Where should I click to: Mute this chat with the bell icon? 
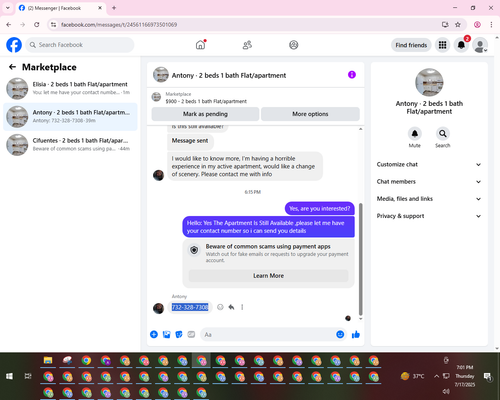click(x=415, y=134)
